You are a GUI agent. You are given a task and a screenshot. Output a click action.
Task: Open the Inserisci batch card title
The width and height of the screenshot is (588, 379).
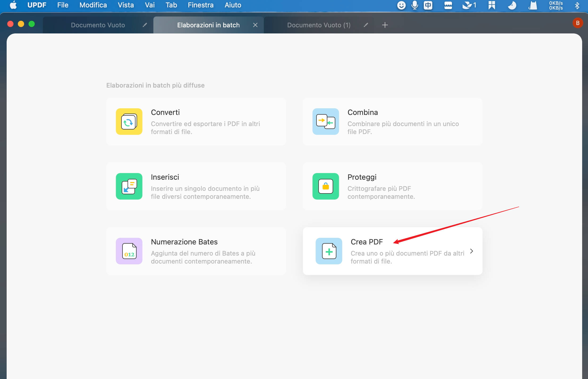click(165, 177)
